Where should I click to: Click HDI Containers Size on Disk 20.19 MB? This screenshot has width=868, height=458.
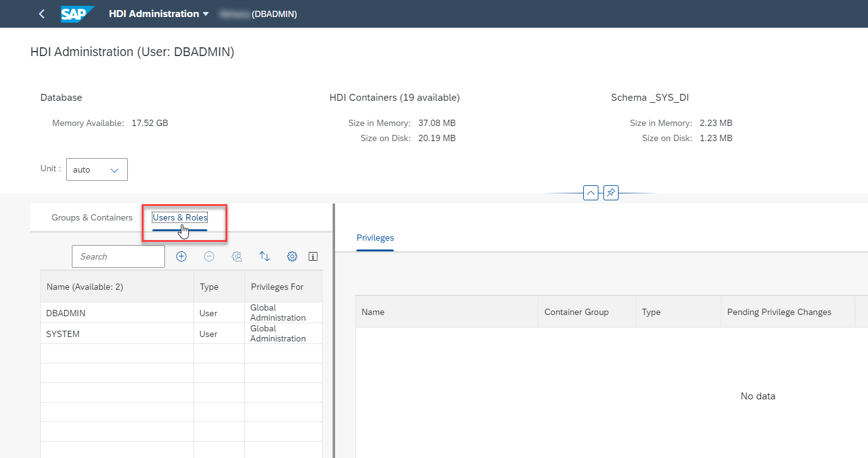[437, 138]
